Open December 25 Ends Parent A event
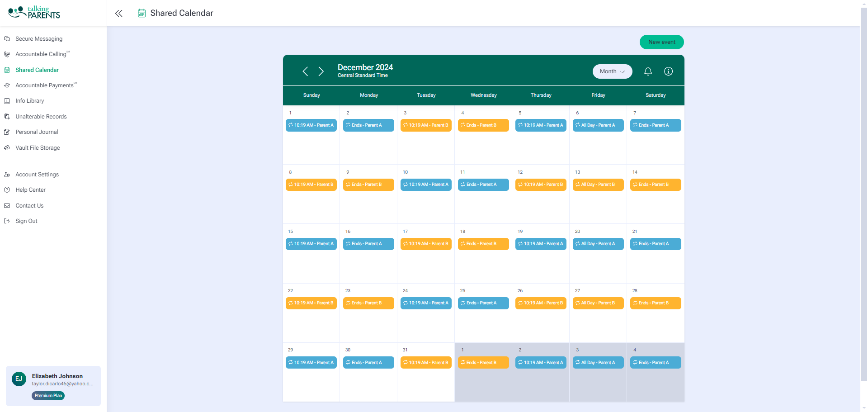 coord(483,303)
